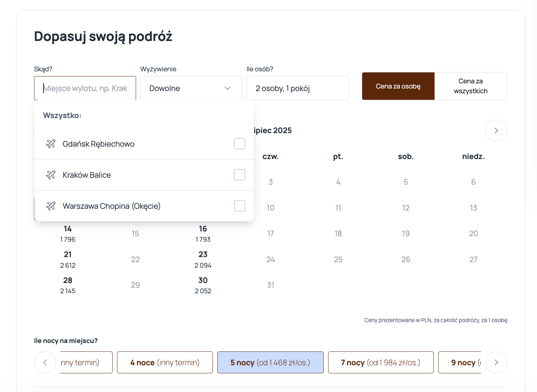Tick the Kraków Balice checkbox
Image resolution: width=537 pixels, height=392 pixels.
pyautogui.click(x=240, y=175)
